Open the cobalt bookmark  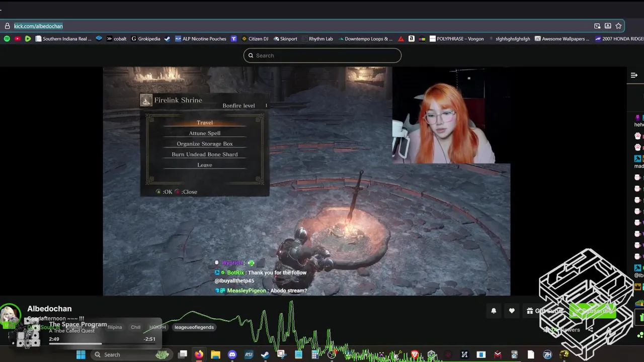(116, 39)
